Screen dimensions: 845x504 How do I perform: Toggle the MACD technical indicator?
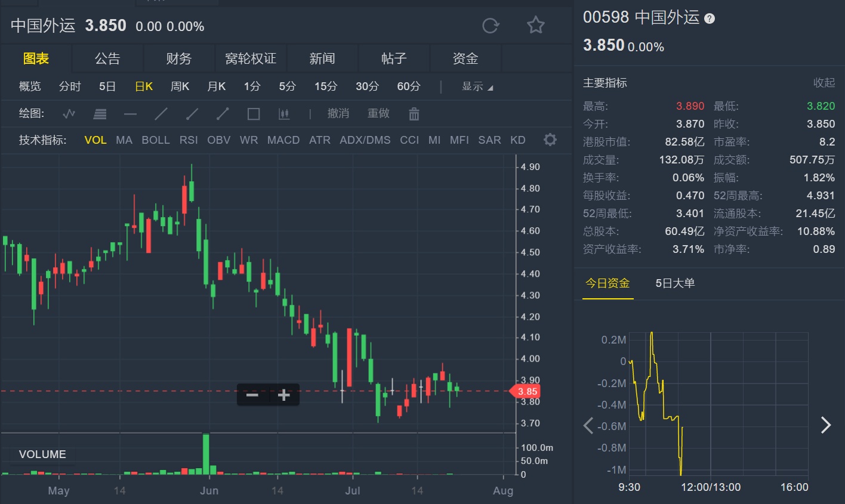(283, 140)
